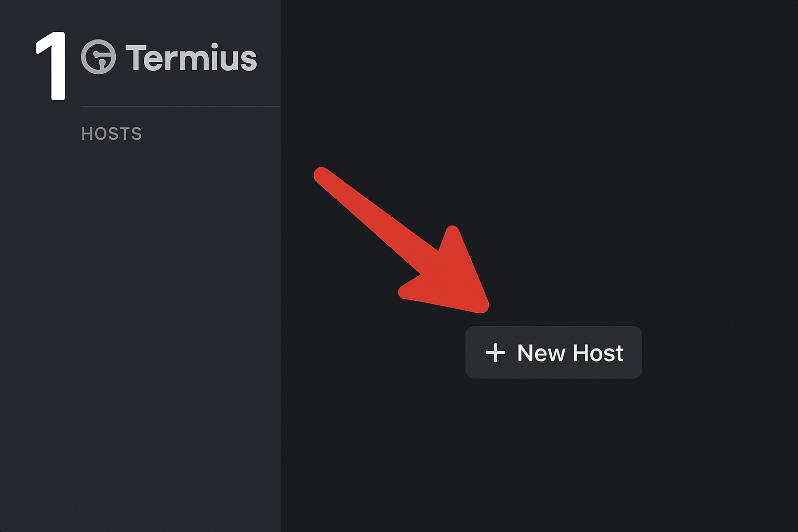The width and height of the screenshot is (798, 532).
Task: Click the Termius wordmark text
Action: (x=191, y=57)
